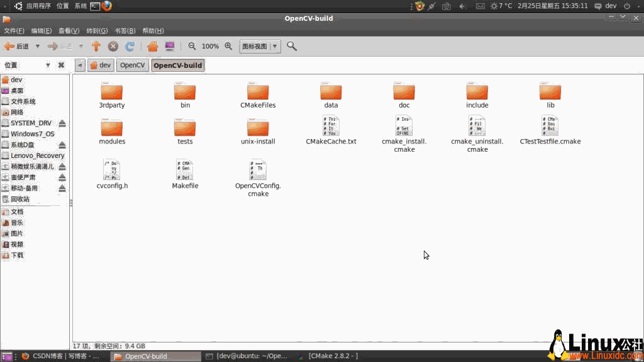This screenshot has width=644, height=362.
Task: Select the unix-install folder
Action: 258,131
